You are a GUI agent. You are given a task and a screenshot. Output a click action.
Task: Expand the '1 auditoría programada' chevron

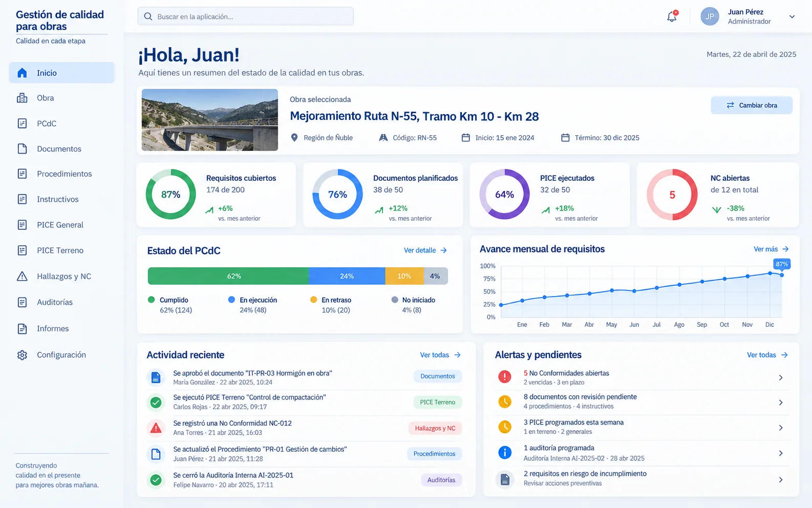coord(781,453)
